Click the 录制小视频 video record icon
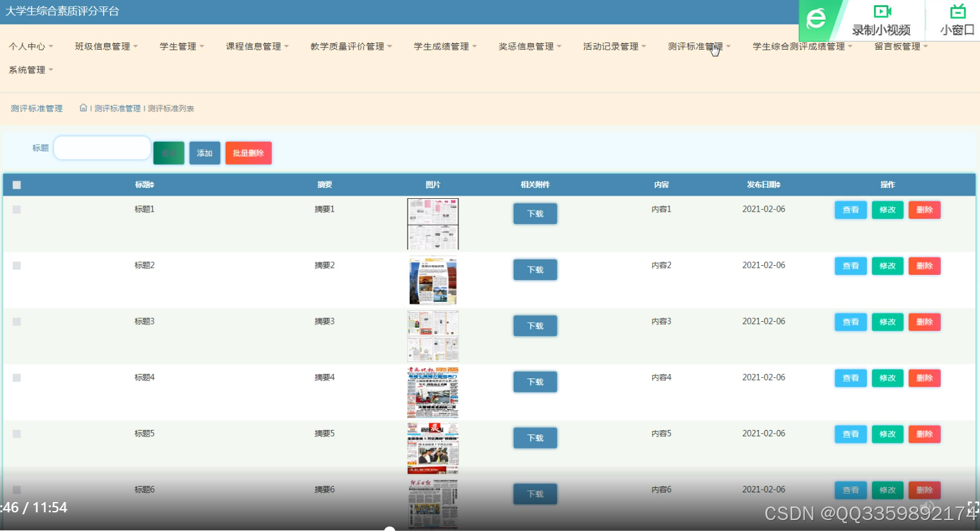The image size is (980, 531). click(x=882, y=11)
